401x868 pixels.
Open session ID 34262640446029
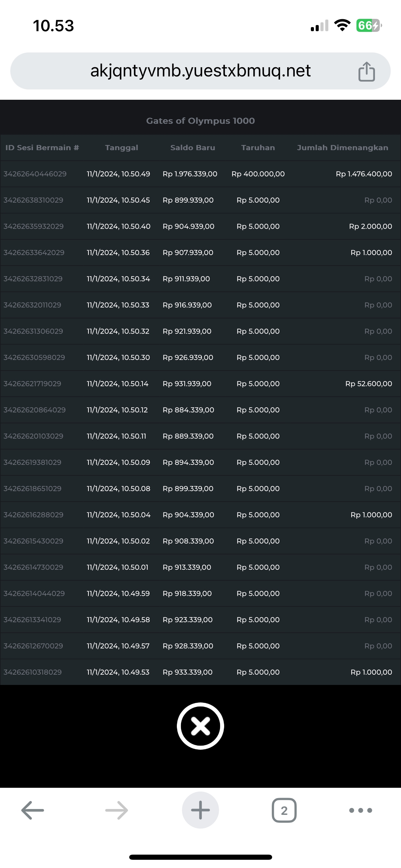click(x=35, y=174)
